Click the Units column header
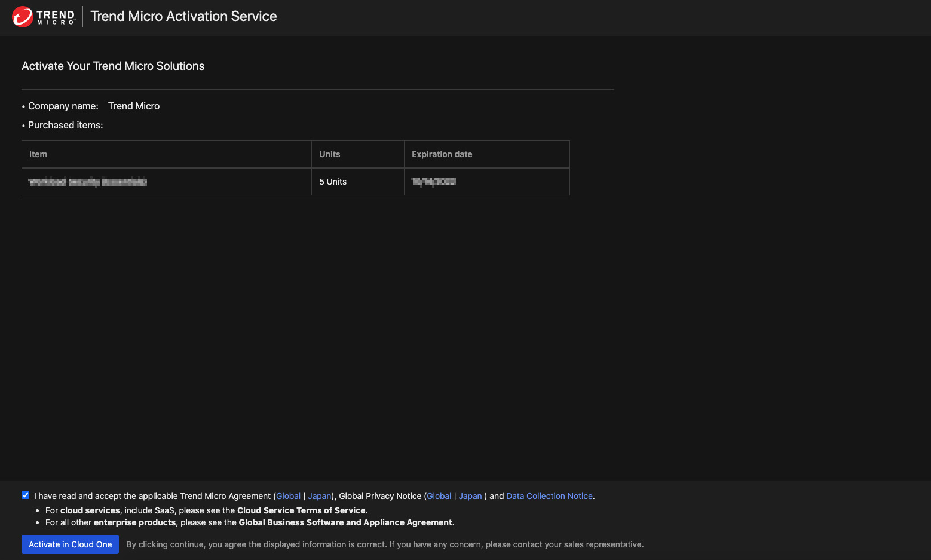Viewport: 931px width, 560px height. (329, 154)
